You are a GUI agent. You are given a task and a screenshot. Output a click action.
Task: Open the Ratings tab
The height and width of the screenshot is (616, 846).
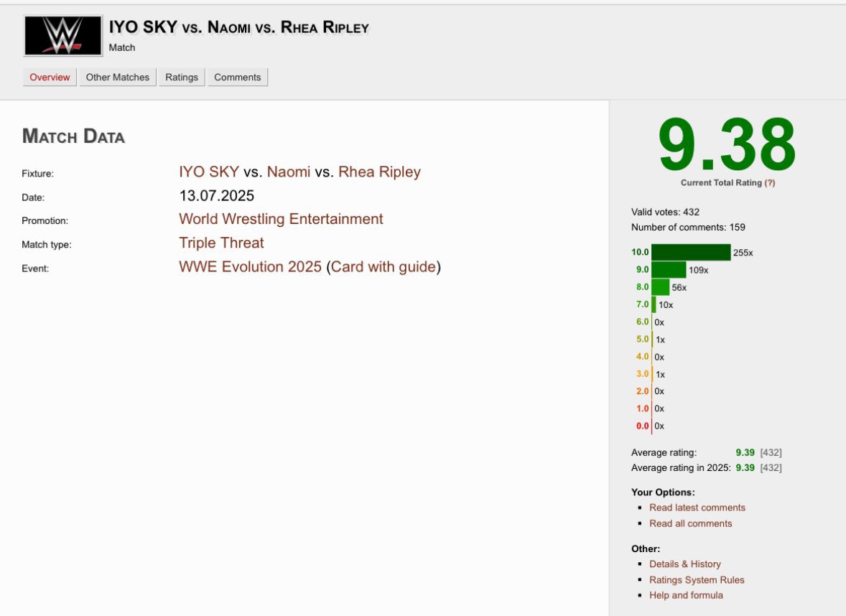(182, 77)
